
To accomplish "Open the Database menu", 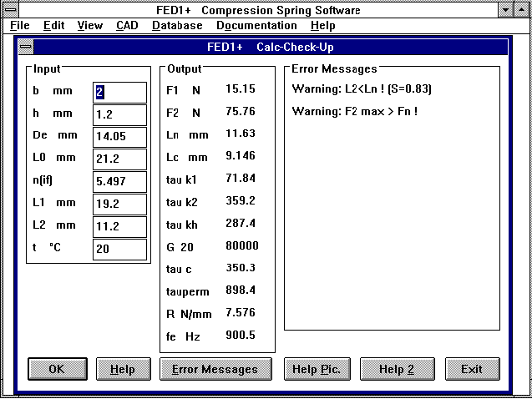I will 177,26.
